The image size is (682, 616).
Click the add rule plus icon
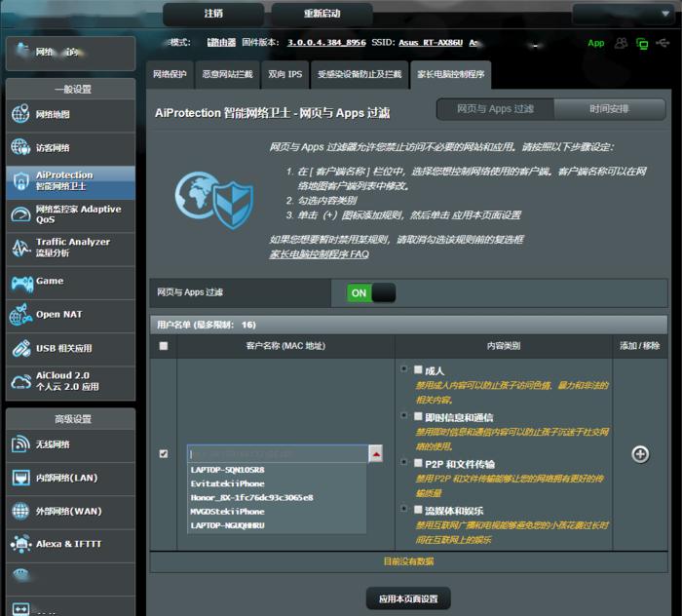tap(640, 454)
